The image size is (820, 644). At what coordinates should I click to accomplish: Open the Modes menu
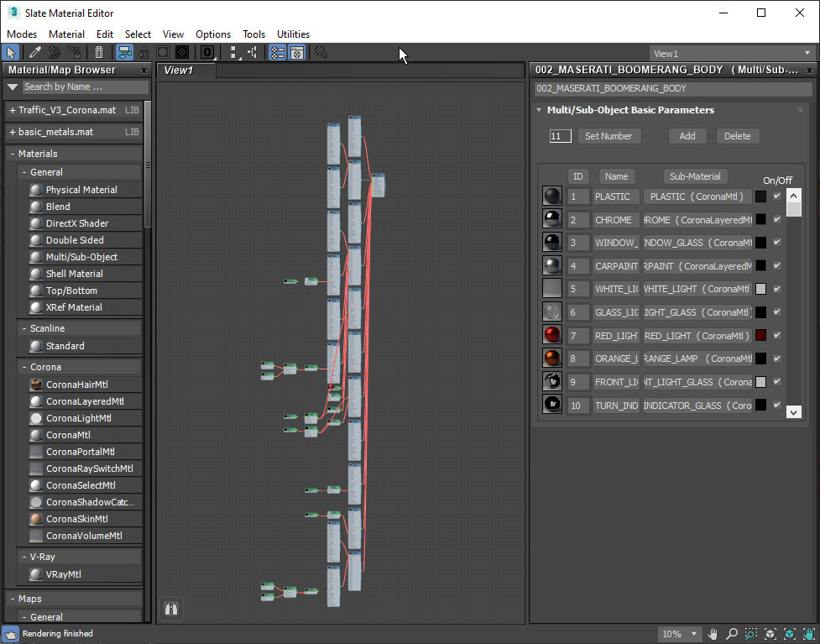[x=22, y=34]
